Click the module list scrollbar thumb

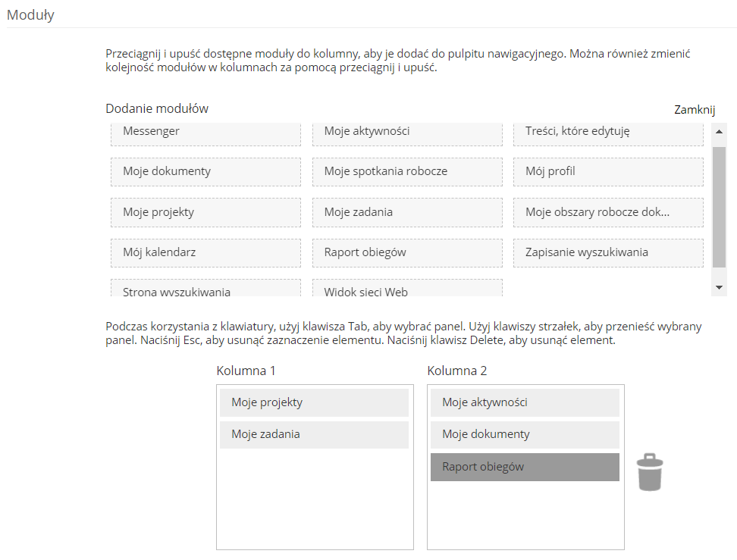(719, 206)
